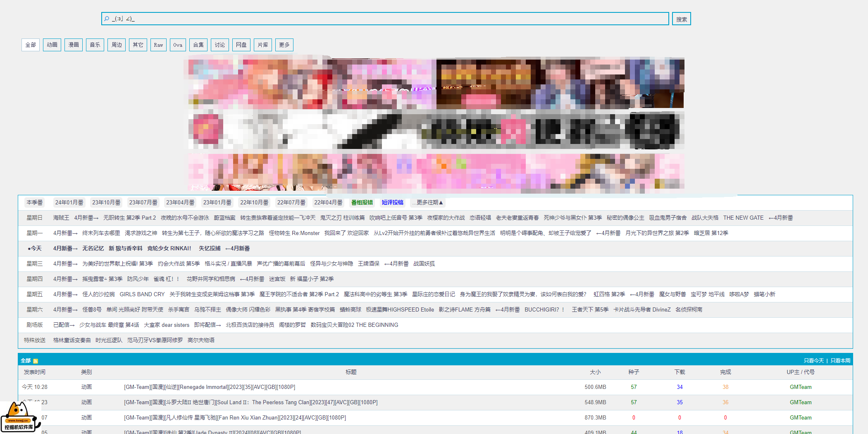868x434 pixels.
Task: Select the 漫画 category tab
Action: pos(74,45)
